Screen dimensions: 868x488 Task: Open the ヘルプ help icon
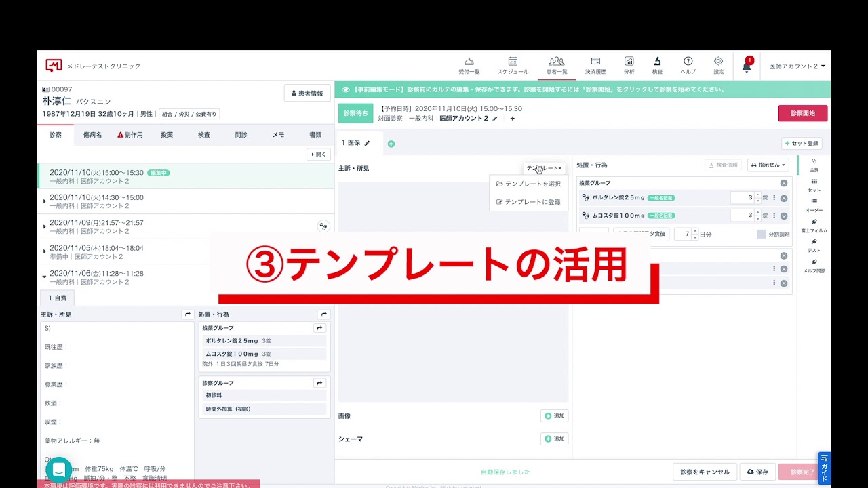pos(688,65)
